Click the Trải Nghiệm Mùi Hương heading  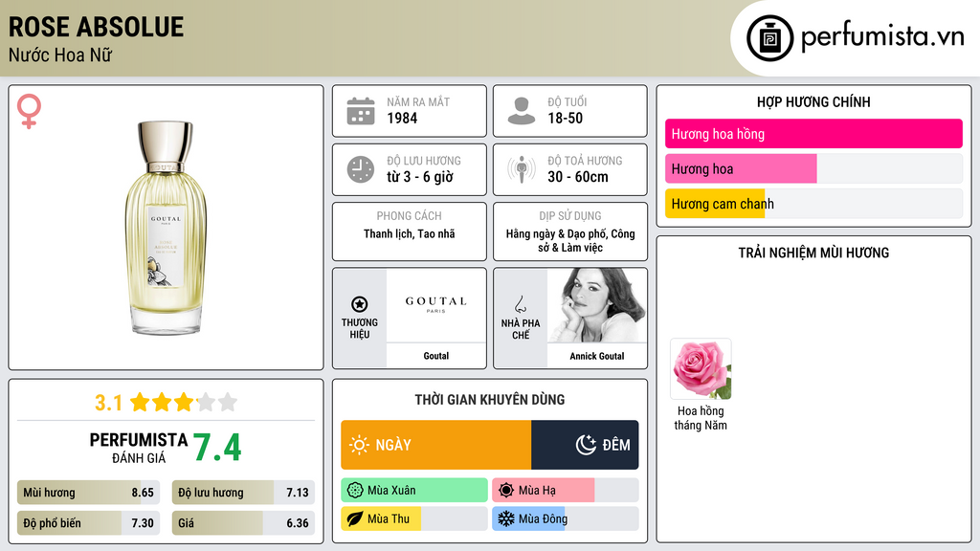pos(813,253)
